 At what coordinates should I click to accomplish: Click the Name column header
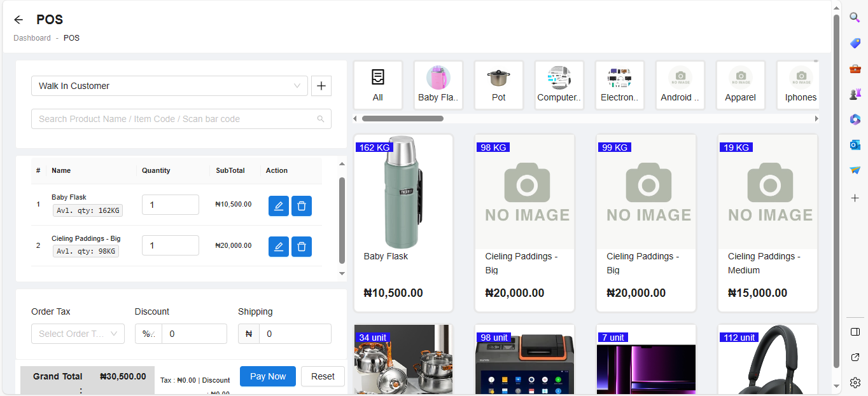[61, 170]
